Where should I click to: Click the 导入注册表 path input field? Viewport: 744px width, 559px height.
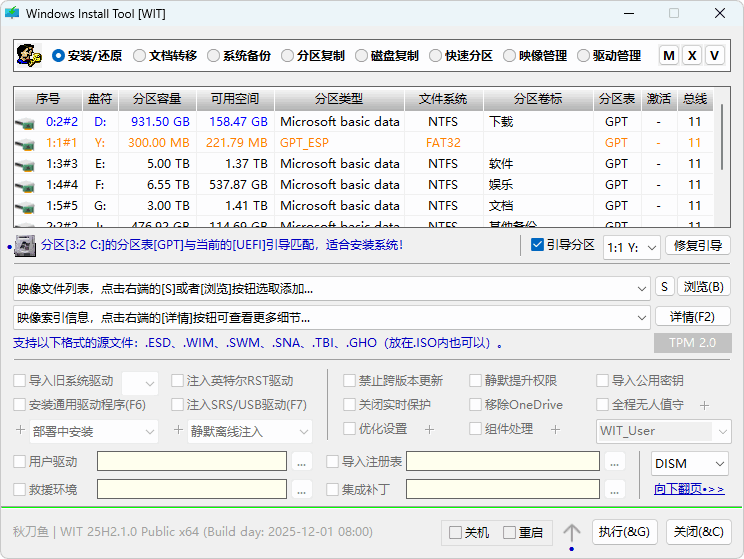[x=503, y=461]
